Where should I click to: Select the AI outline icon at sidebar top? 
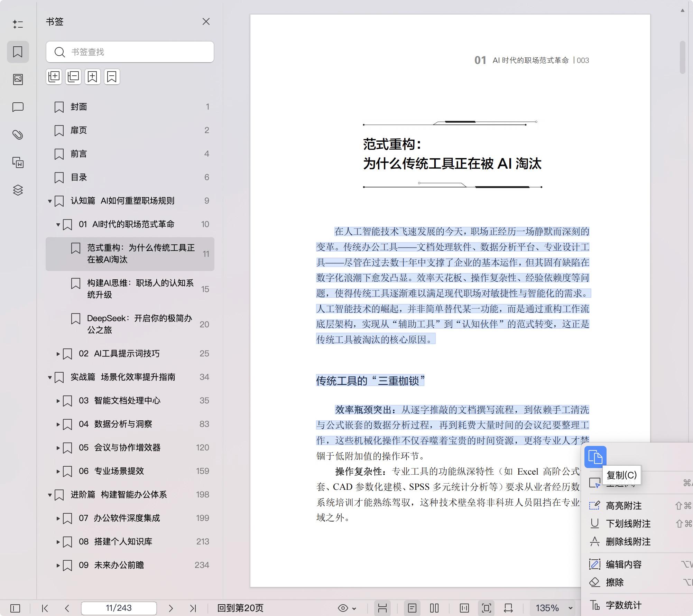click(x=18, y=24)
